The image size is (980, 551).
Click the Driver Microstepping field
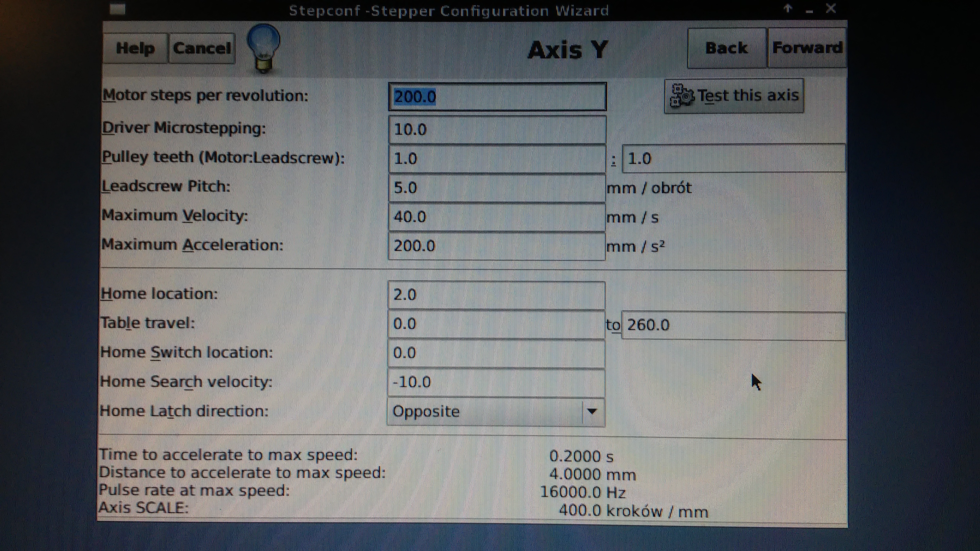(x=497, y=130)
